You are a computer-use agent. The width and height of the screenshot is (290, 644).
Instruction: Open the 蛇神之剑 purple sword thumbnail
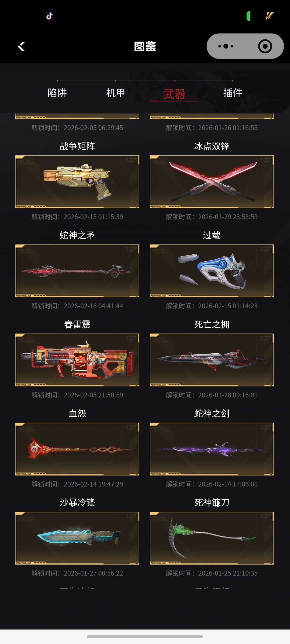click(x=212, y=449)
